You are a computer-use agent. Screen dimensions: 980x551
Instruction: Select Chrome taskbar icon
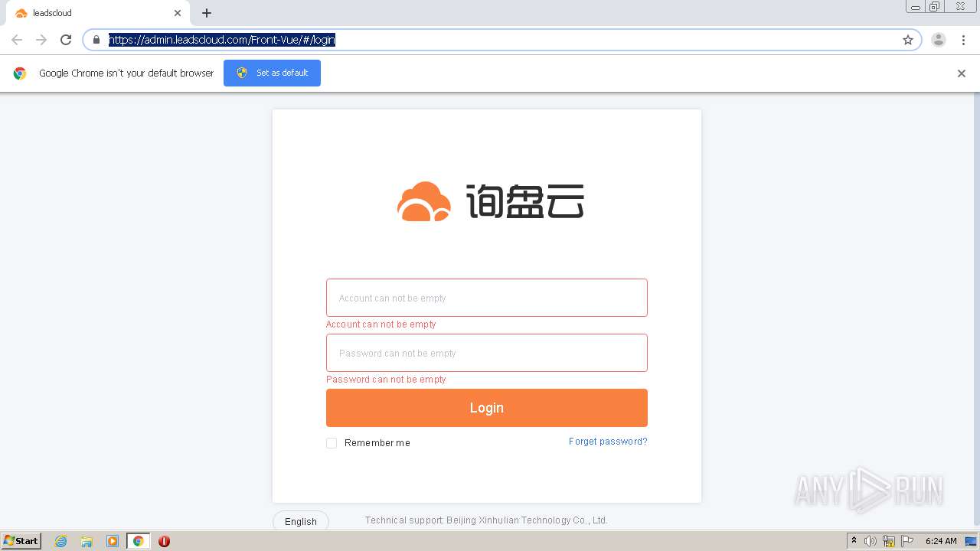coord(138,541)
